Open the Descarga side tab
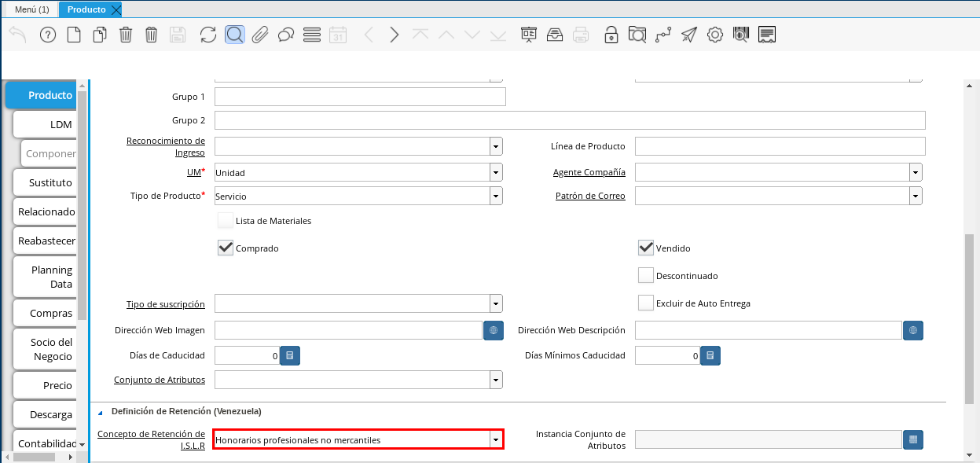Image resolution: width=980 pixels, height=463 pixels. click(45, 414)
